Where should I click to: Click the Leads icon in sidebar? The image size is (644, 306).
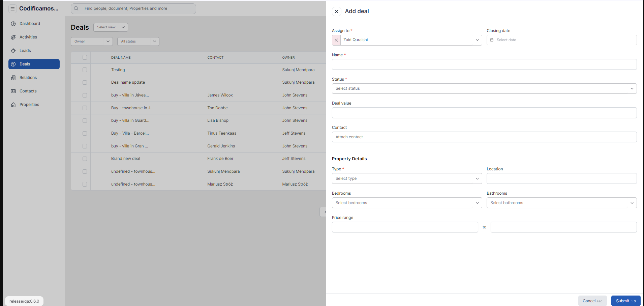[13, 51]
